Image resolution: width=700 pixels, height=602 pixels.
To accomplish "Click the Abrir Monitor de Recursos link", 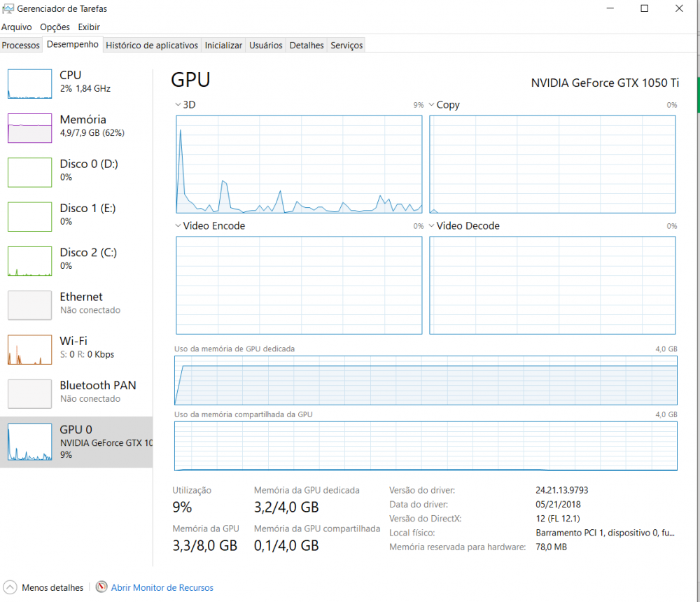I will [x=162, y=588].
